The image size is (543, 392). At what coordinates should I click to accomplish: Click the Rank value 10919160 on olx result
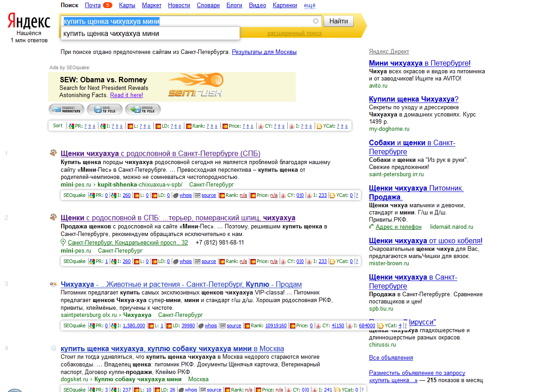(x=276, y=325)
